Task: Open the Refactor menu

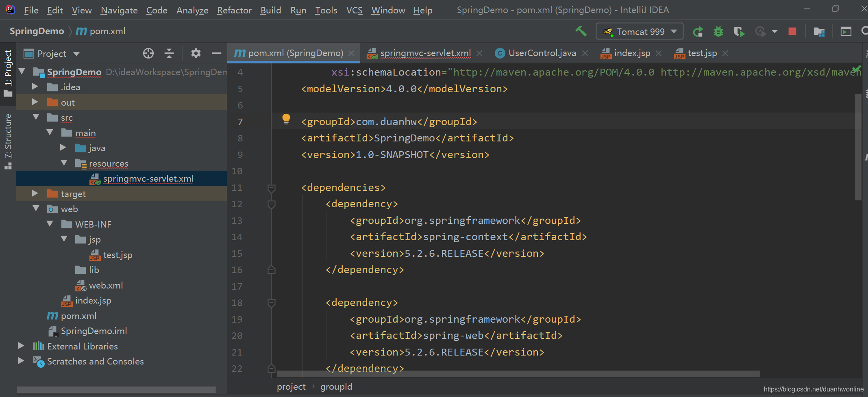Action: (234, 10)
